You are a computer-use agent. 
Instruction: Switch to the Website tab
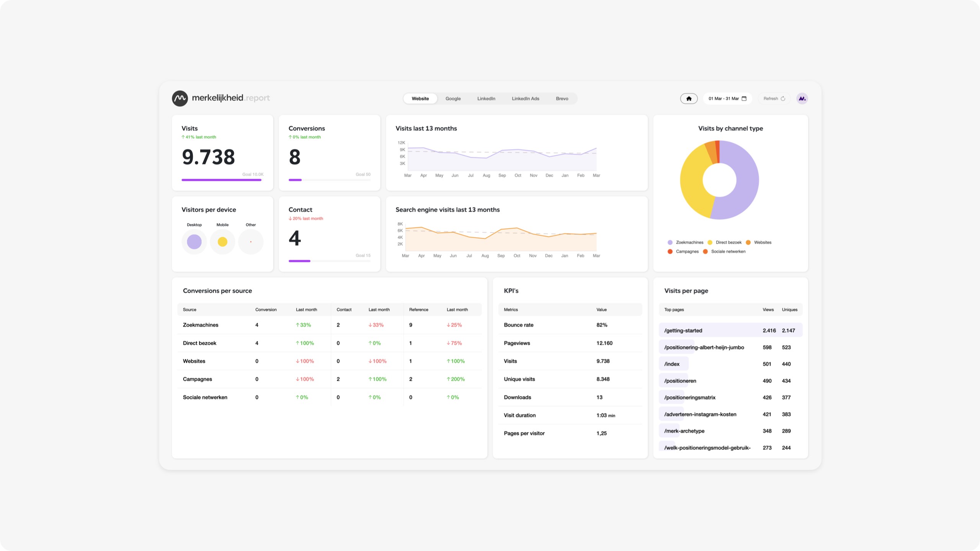pos(420,99)
